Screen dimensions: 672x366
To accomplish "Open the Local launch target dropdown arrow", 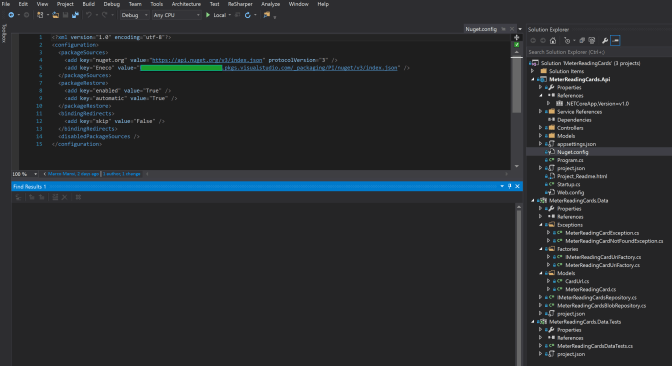I will click(x=230, y=15).
